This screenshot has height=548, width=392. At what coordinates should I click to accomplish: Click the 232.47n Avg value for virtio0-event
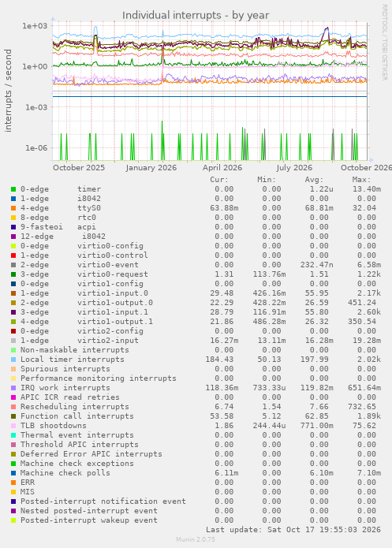pyautogui.click(x=317, y=265)
